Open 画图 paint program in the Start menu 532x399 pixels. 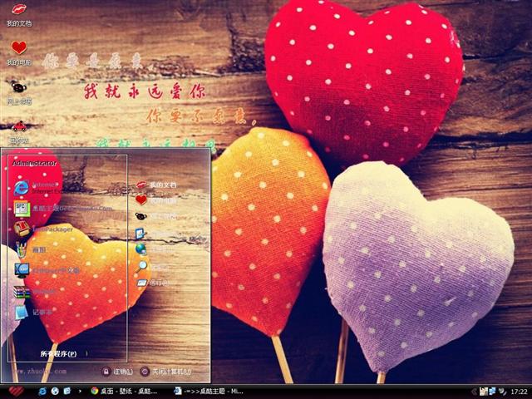tap(30, 250)
